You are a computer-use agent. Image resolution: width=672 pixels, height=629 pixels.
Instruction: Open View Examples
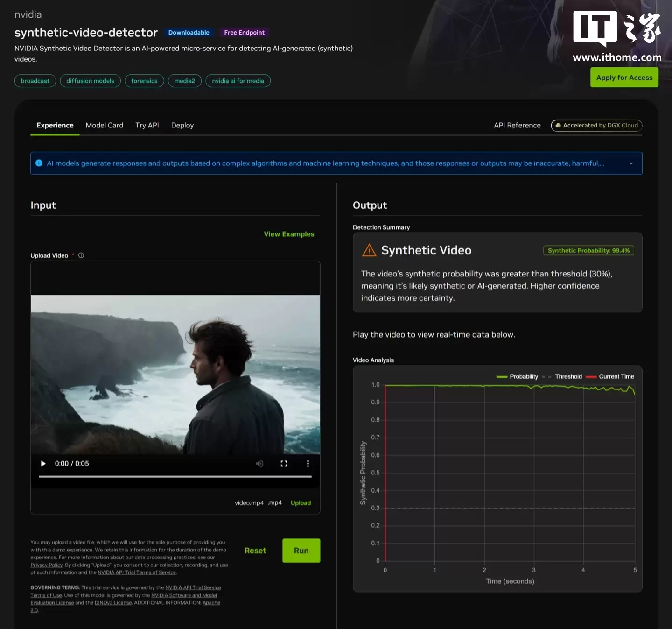coord(289,234)
